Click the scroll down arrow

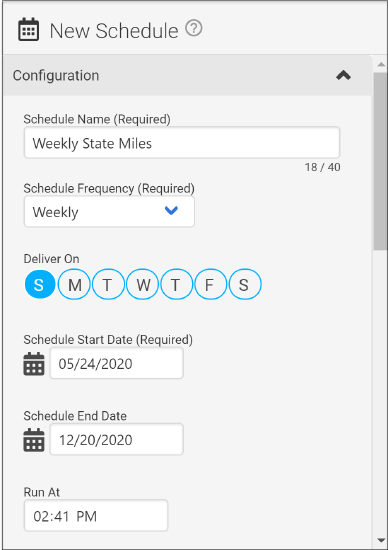click(381, 540)
